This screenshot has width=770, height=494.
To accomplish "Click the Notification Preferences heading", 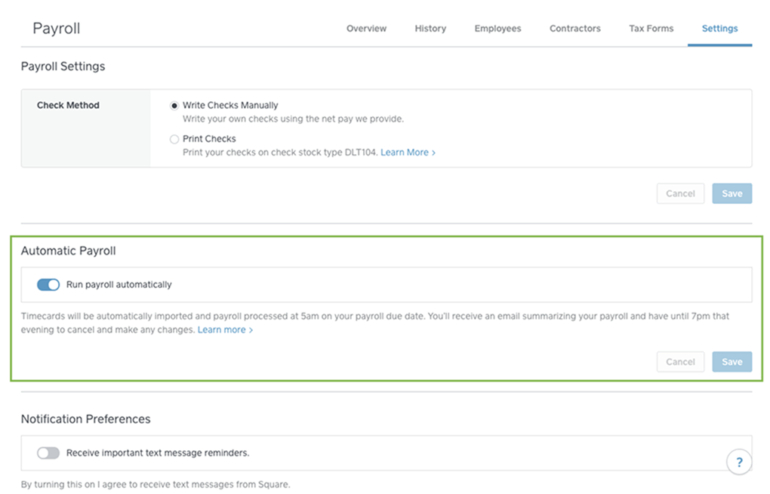I will [85, 419].
